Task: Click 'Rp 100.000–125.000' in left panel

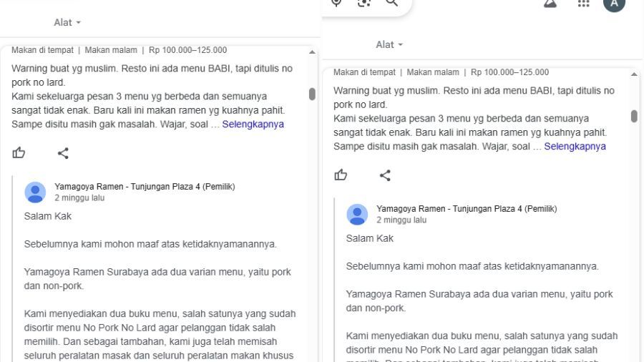Action: [x=187, y=50]
